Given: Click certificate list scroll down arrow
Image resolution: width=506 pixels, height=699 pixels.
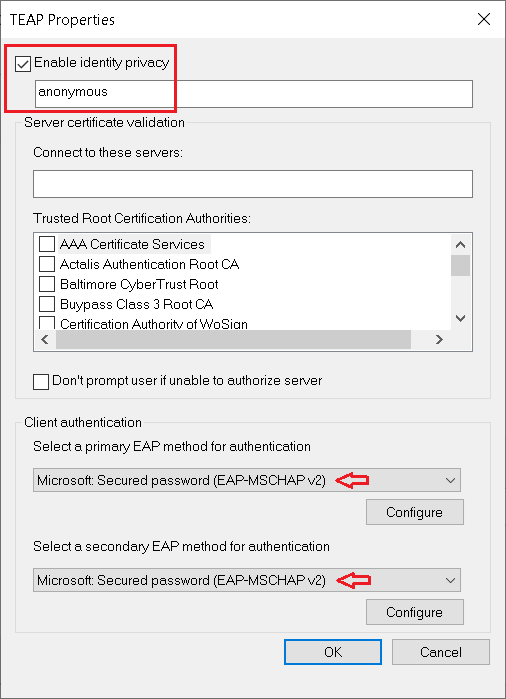Looking at the screenshot, I should click(x=461, y=318).
